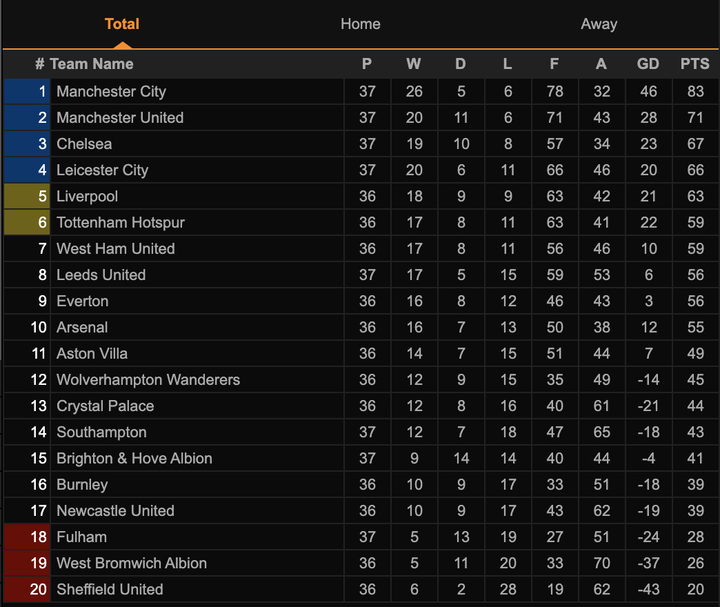The height and width of the screenshot is (607, 720).
Task: Switch to the Total standings tab
Action: pos(122,24)
